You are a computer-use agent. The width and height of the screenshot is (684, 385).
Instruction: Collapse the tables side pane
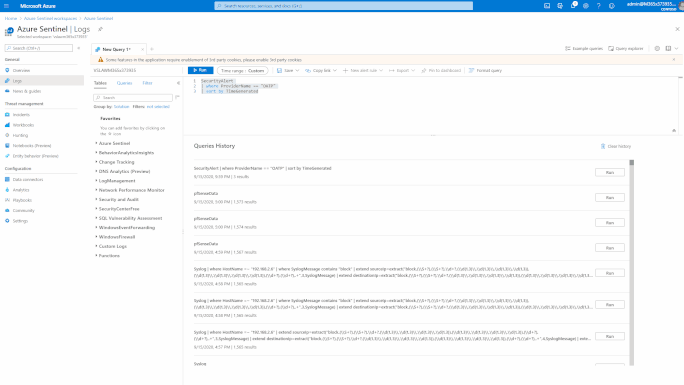pos(178,83)
